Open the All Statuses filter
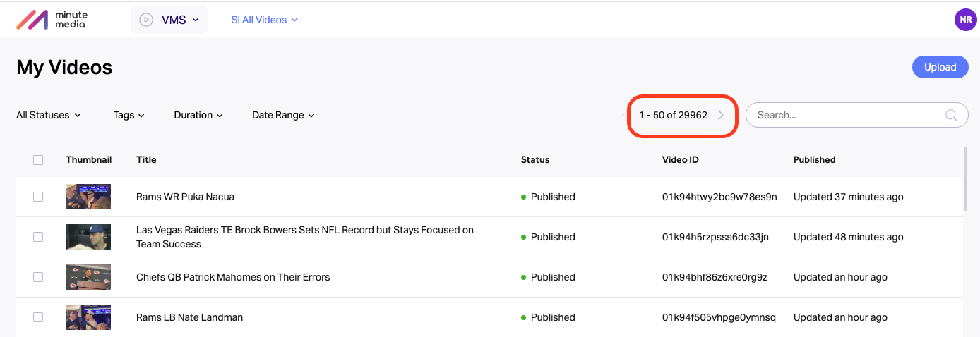Viewport: 980px width, 337px height. point(49,115)
